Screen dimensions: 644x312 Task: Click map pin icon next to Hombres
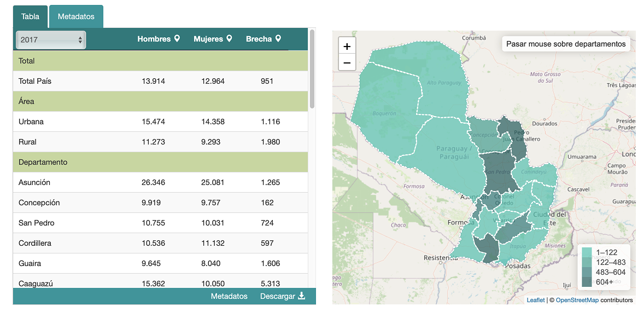click(x=177, y=39)
